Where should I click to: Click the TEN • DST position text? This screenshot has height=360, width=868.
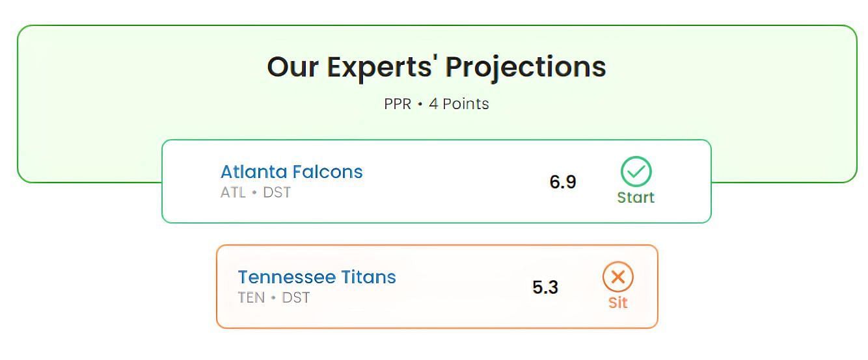click(x=274, y=298)
